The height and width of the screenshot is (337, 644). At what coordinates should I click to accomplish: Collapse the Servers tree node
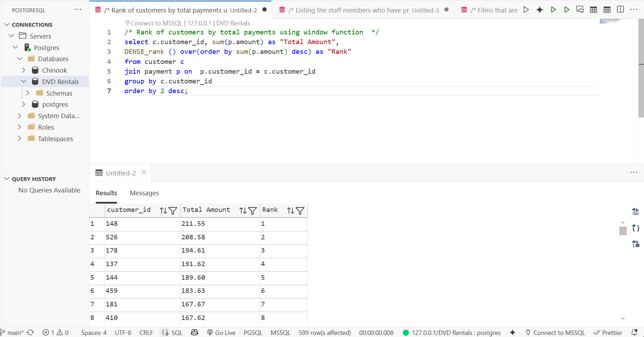click(11, 36)
